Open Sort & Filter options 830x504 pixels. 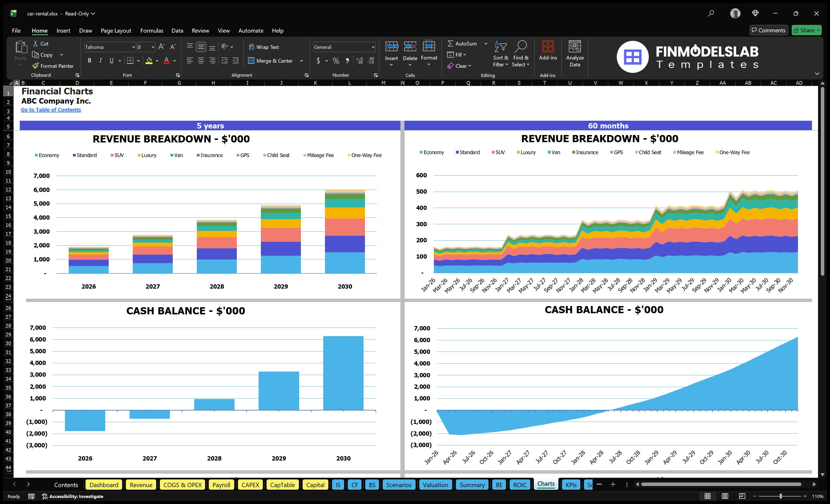(501, 54)
